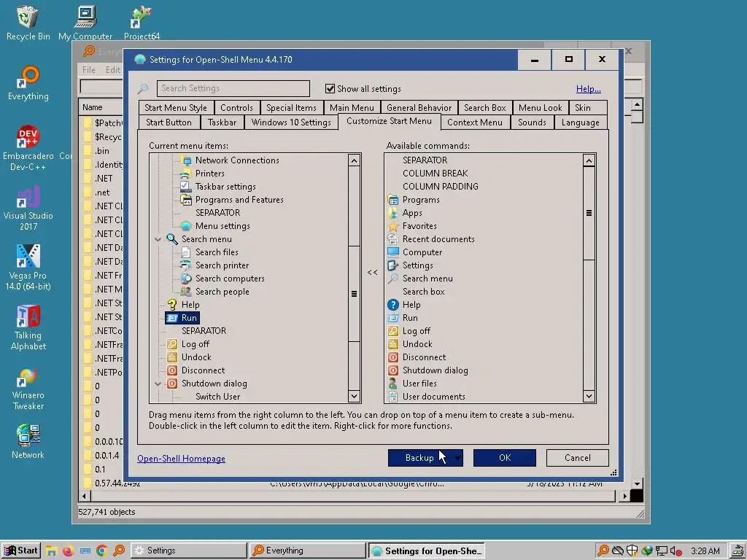Screen dimensions: 747x560
Task: Click the Undock icon in current menu items
Action: (x=172, y=357)
